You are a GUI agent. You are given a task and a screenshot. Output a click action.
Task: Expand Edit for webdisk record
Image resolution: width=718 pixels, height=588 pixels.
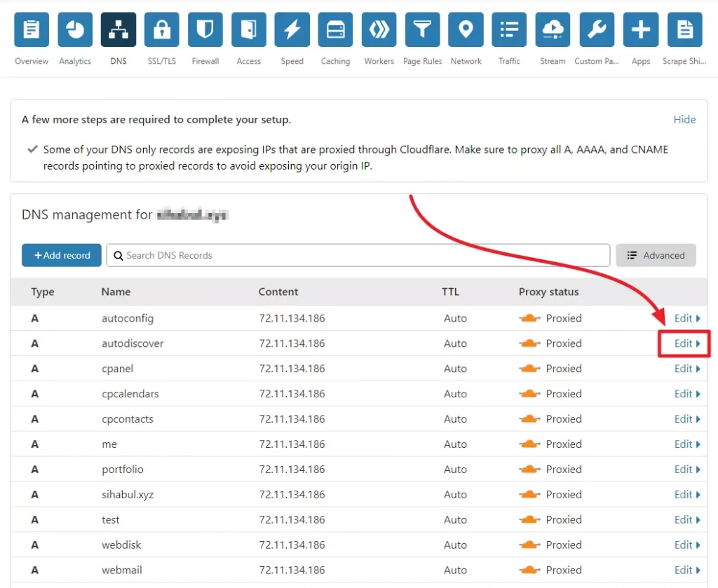click(x=687, y=545)
